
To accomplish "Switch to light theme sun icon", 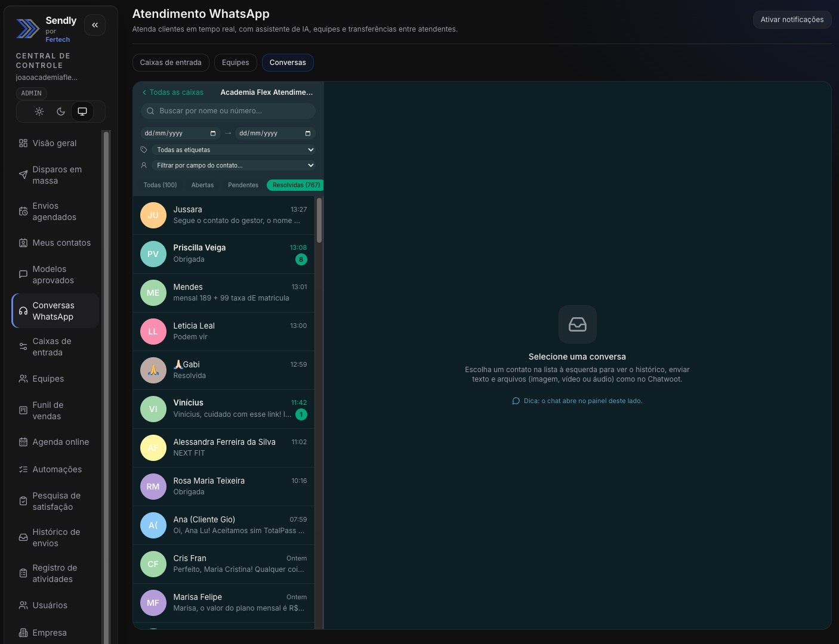I will click(x=39, y=112).
